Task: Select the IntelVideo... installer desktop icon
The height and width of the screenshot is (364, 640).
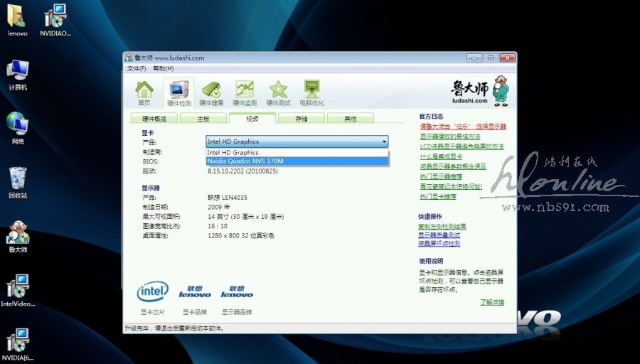Action: point(18,291)
